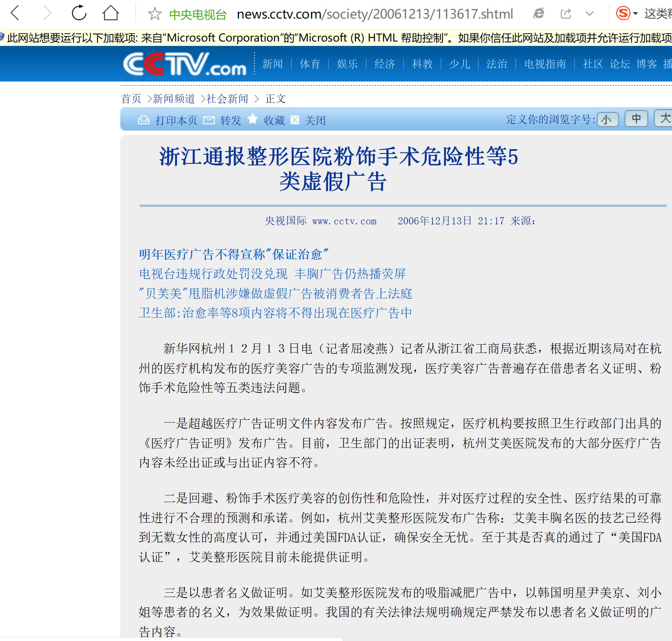This screenshot has width=672, height=641.
Task: Open the 论坛 navigation link
Action: pyautogui.click(x=620, y=64)
